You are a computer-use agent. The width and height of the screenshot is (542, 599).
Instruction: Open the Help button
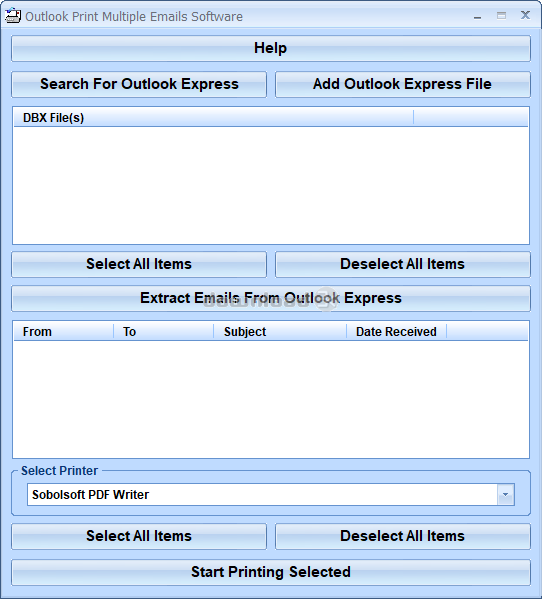(271, 49)
